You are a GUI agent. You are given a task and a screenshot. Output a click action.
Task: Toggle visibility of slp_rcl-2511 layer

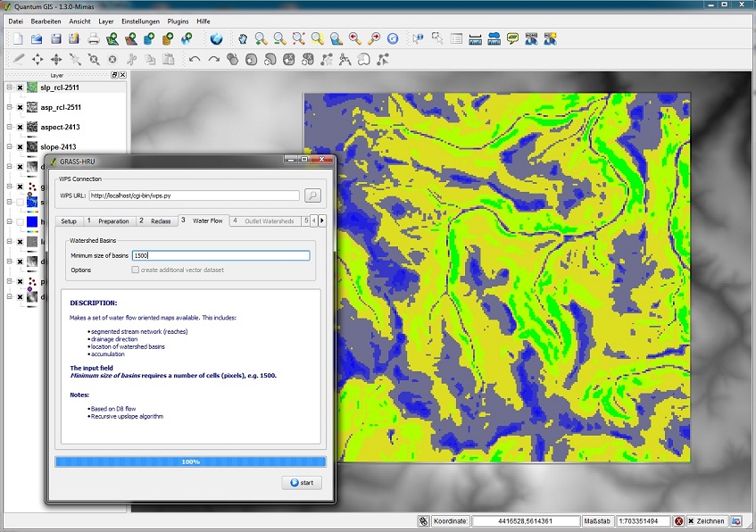[20, 87]
